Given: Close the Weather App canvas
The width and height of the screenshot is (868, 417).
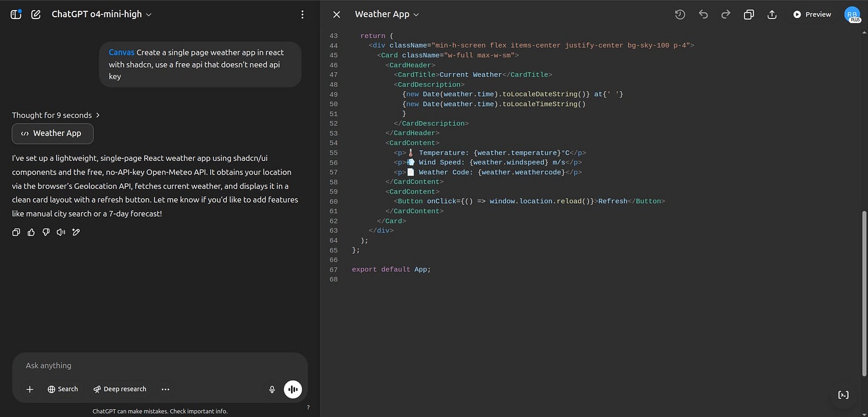Looking at the screenshot, I should (x=337, y=14).
